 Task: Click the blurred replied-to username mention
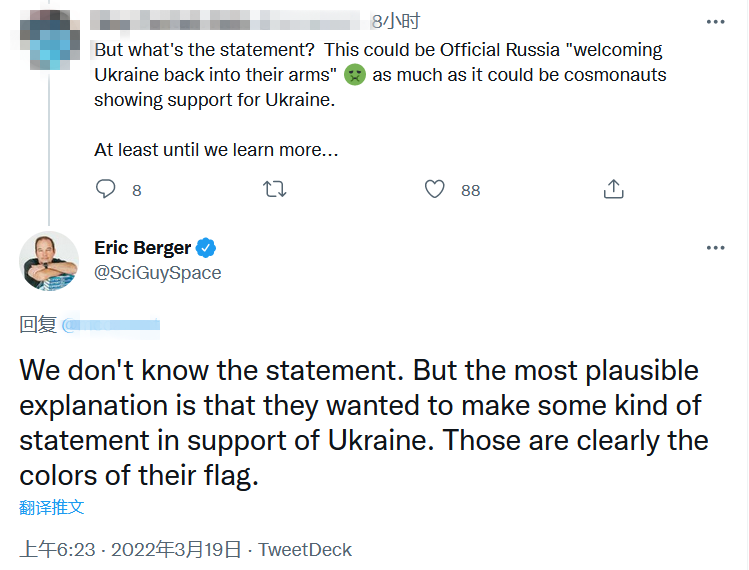click(112, 325)
